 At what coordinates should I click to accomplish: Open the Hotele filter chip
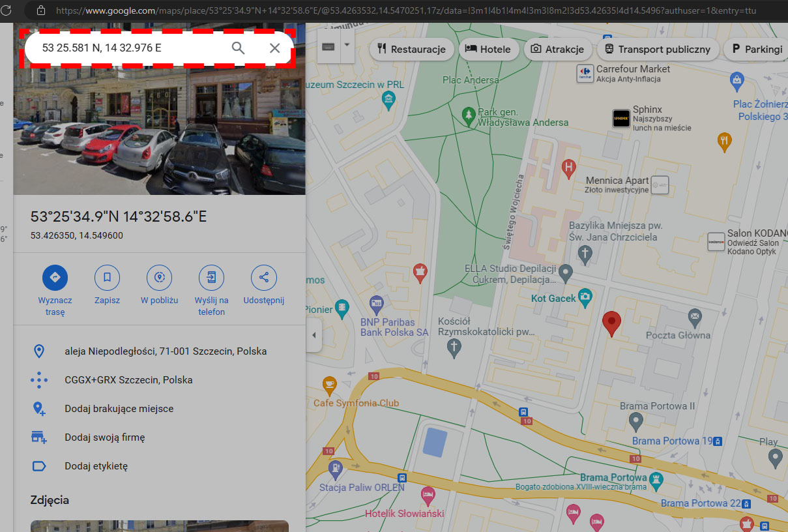(x=489, y=49)
